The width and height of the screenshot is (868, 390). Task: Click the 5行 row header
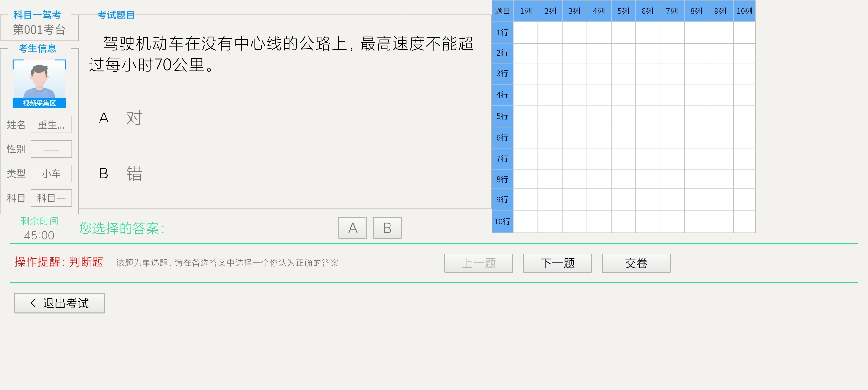[502, 116]
